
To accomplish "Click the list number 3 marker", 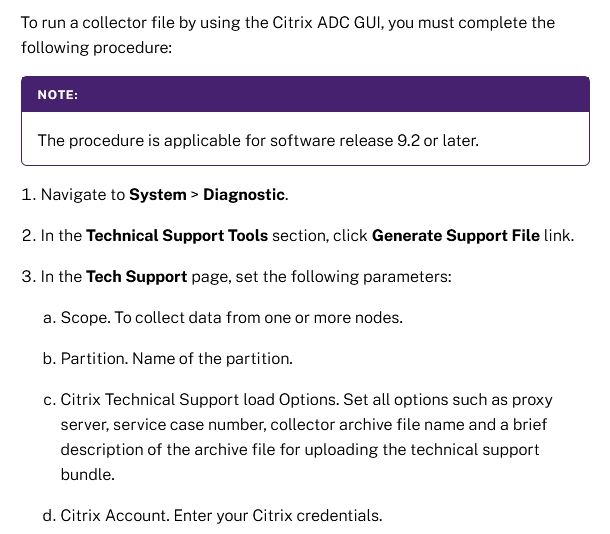I will click(28, 277).
